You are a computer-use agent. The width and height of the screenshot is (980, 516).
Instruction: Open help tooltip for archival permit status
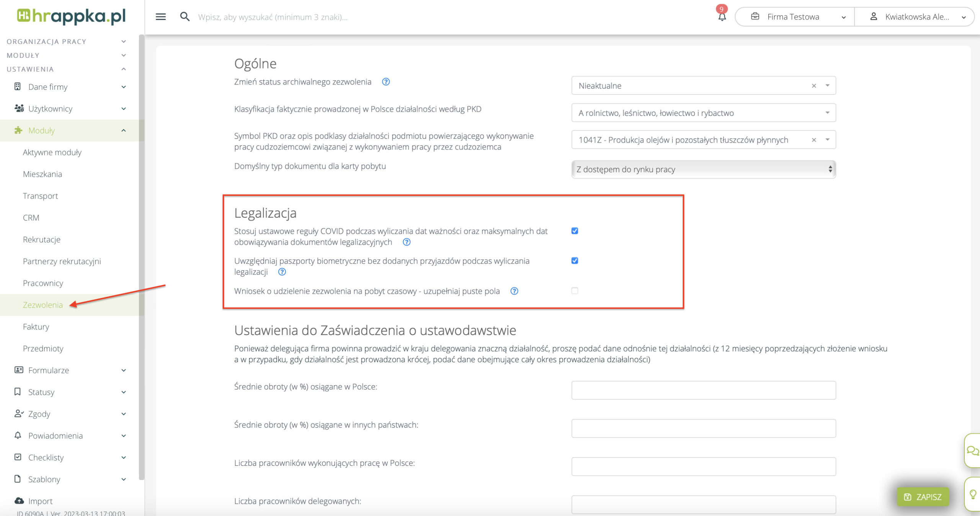pos(385,82)
